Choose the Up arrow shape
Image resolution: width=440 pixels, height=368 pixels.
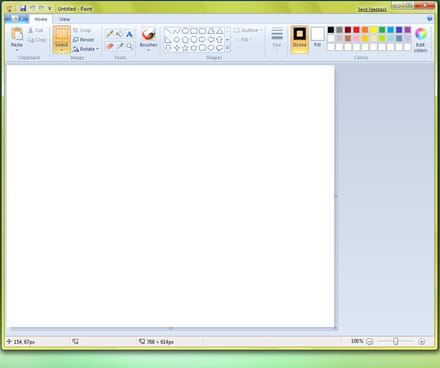[219, 40]
